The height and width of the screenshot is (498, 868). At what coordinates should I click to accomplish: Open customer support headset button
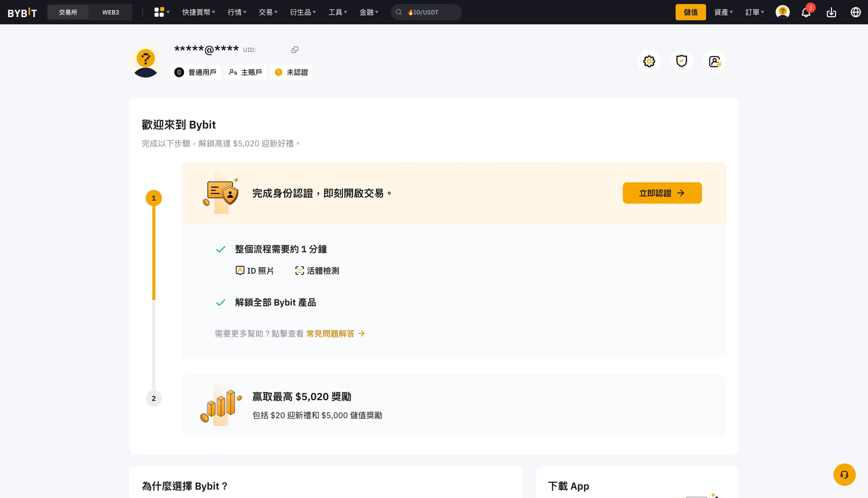click(844, 474)
